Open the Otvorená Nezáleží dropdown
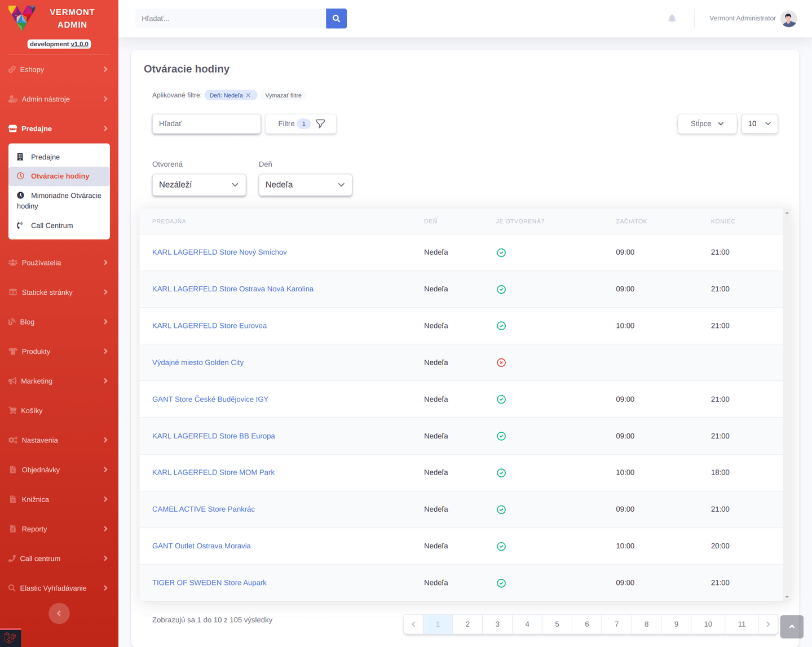 click(x=199, y=185)
